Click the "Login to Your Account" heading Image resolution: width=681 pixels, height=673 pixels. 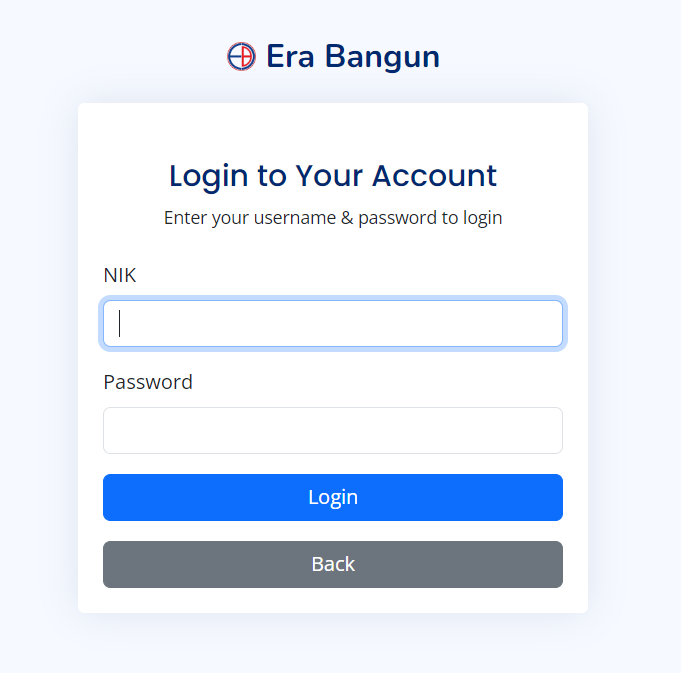tap(333, 176)
